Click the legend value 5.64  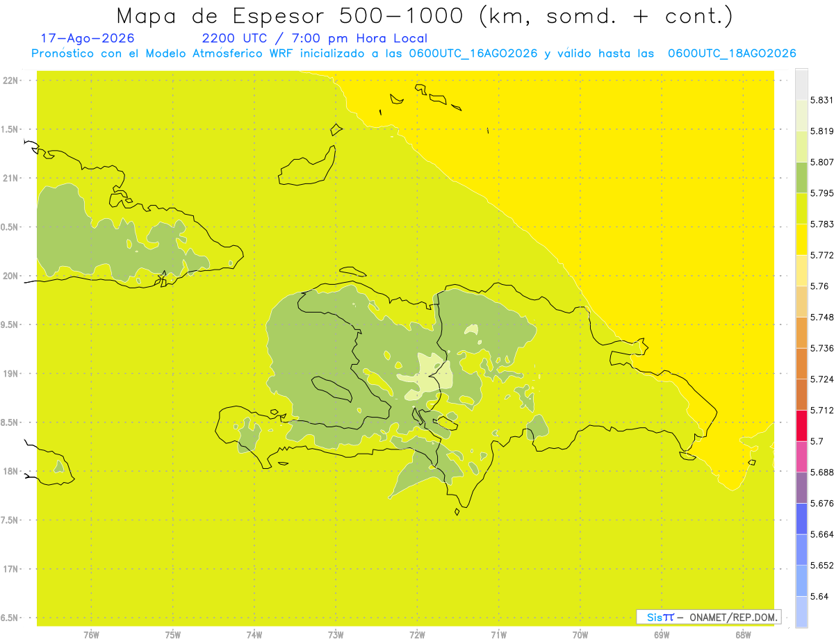819,596
